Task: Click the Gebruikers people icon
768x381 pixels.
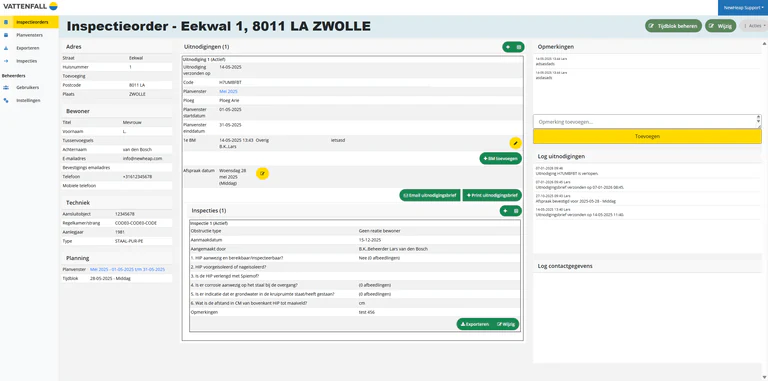Action: coord(6,87)
